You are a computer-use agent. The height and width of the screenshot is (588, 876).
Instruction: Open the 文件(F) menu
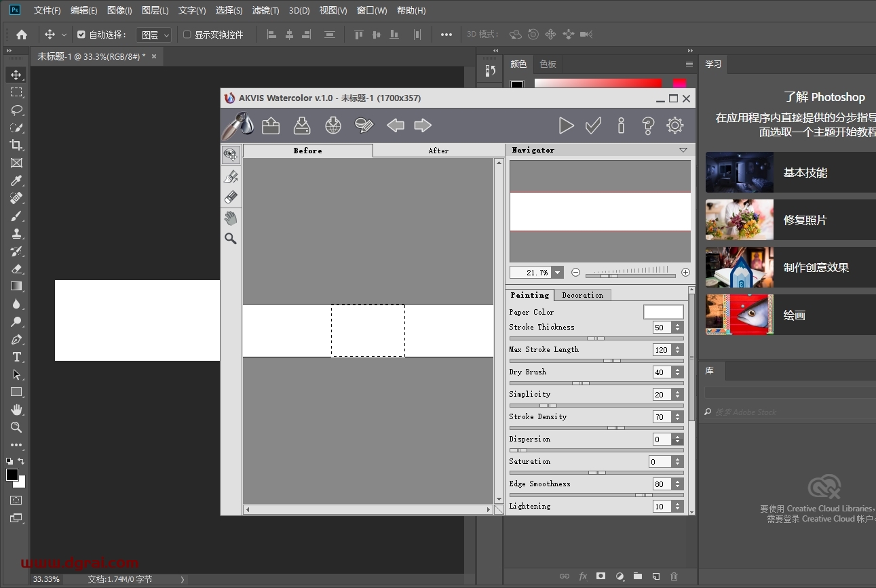(47, 10)
